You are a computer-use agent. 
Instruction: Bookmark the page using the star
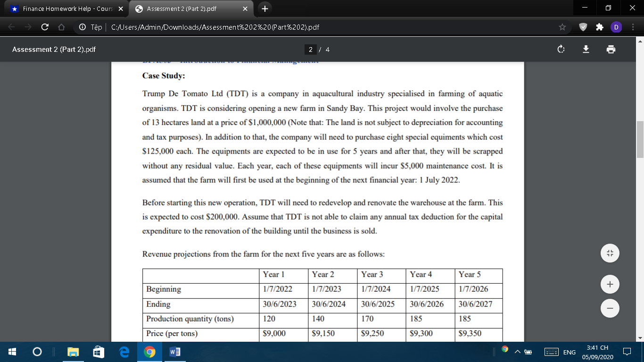coord(562,27)
